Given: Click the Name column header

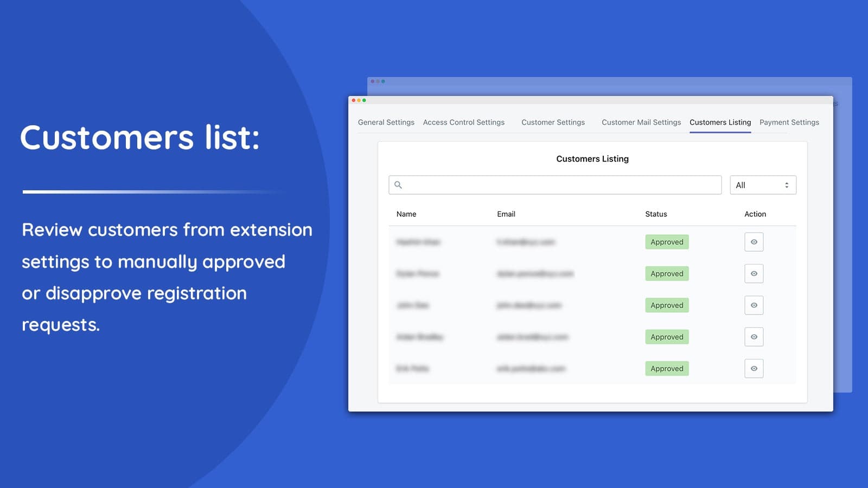Looking at the screenshot, I should coord(406,214).
